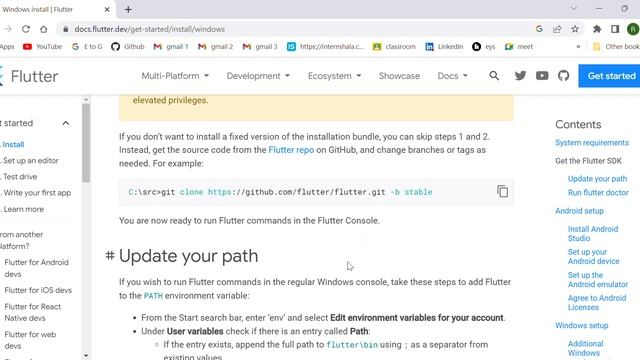Open the Other bookmarks folder
The width and height of the screenshot is (640, 360).
tap(616, 47)
